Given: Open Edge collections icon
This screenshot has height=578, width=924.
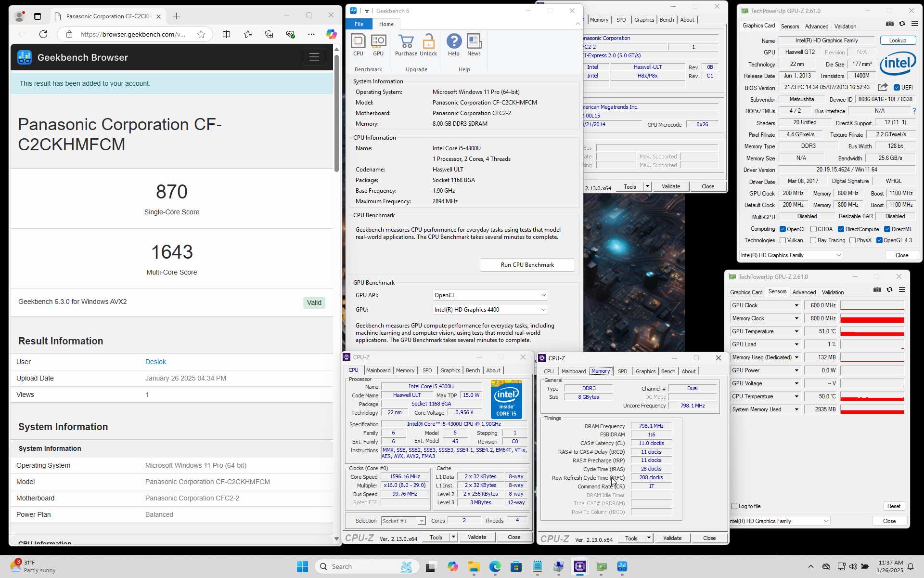Looking at the screenshot, I should point(269,34).
